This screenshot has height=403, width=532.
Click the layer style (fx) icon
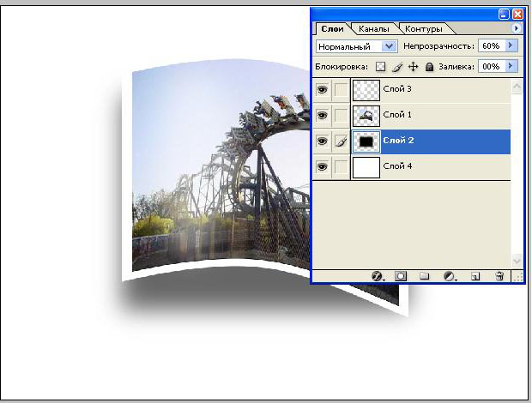click(x=376, y=276)
